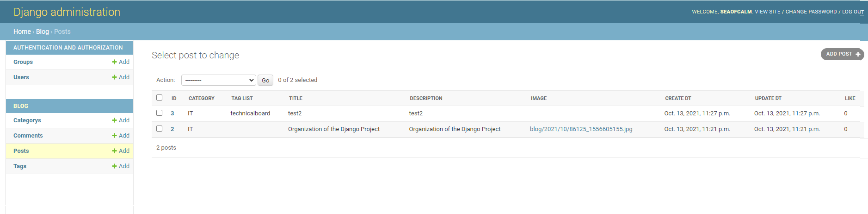The width and height of the screenshot is (868, 214).
Task: Open the Comments model link
Action: click(x=28, y=136)
